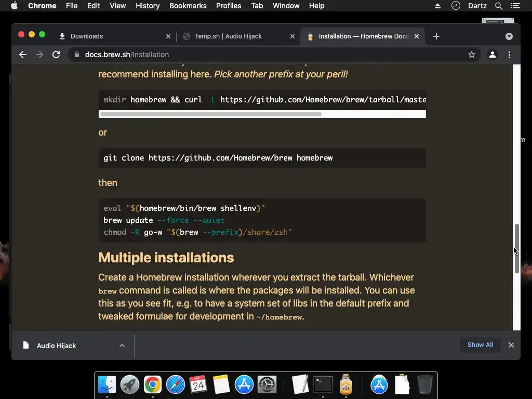Expand options for the Audio Hijack download
Screen dimensions: 532x399
(122, 345)
